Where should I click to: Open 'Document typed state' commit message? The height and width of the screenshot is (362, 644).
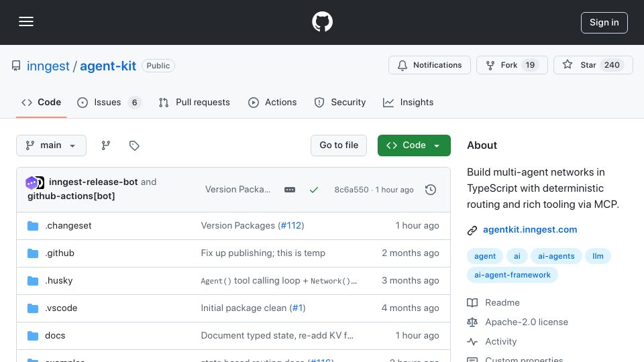pyautogui.click(x=277, y=336)
